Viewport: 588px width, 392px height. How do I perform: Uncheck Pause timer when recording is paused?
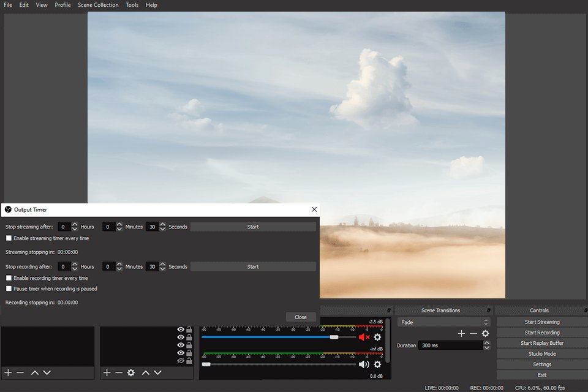click(9, 289)
